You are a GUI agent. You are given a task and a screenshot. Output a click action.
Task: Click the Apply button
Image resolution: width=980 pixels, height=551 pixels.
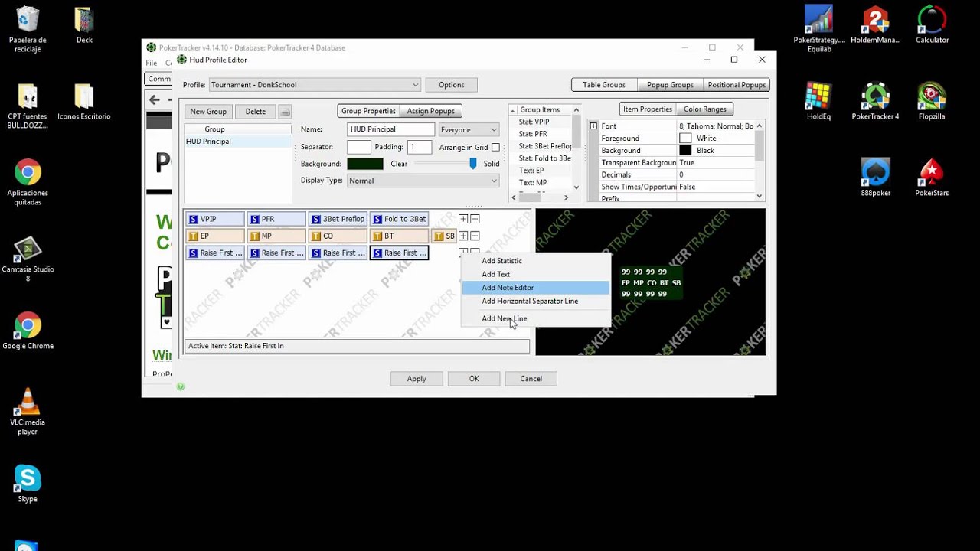pos(416,379)
